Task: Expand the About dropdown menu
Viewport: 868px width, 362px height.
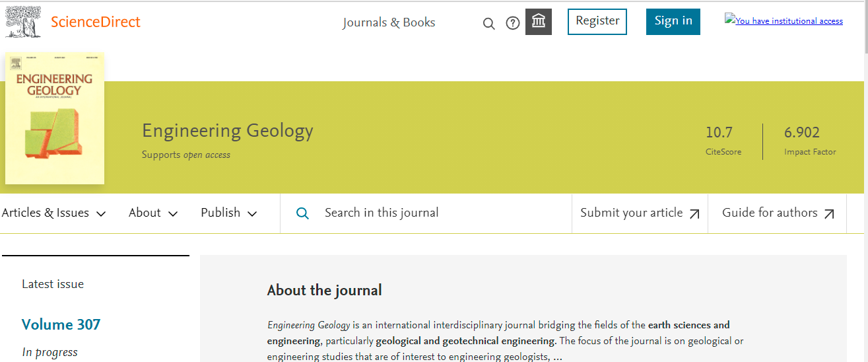Action: (x=153, y=213)
